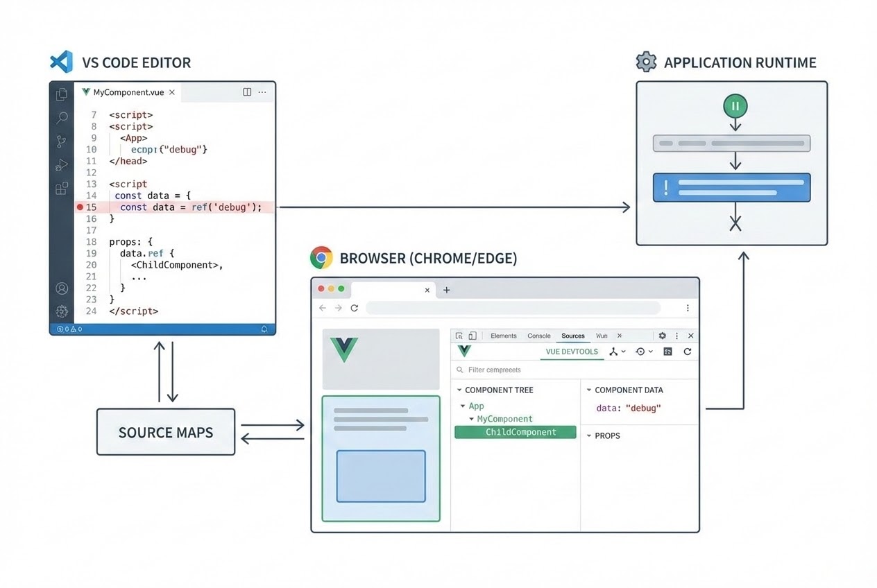Close the MyComponent.vue tab
Screen dimensions: 877x588
click(171, 92)
